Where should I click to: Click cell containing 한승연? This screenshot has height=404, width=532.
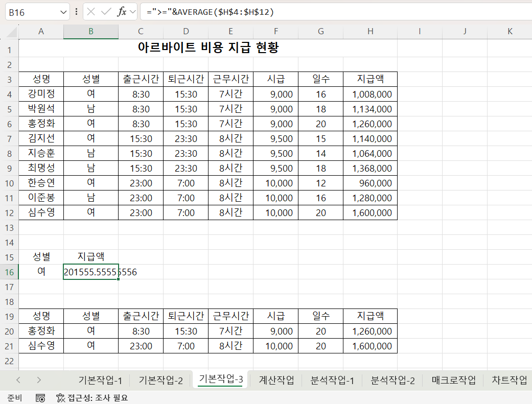(41, 183)
